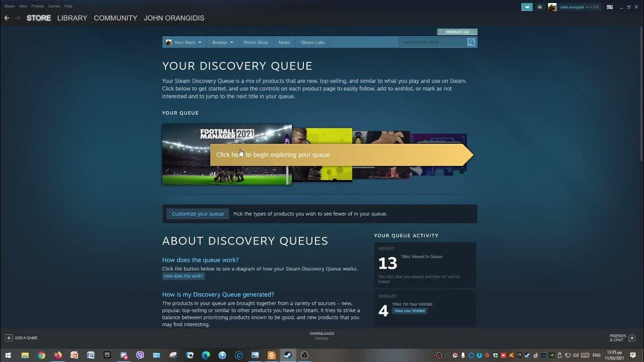Viewport: 644px width, 362px height.
Task: Open File Explorer from taskbar
Action: [25, 355]
